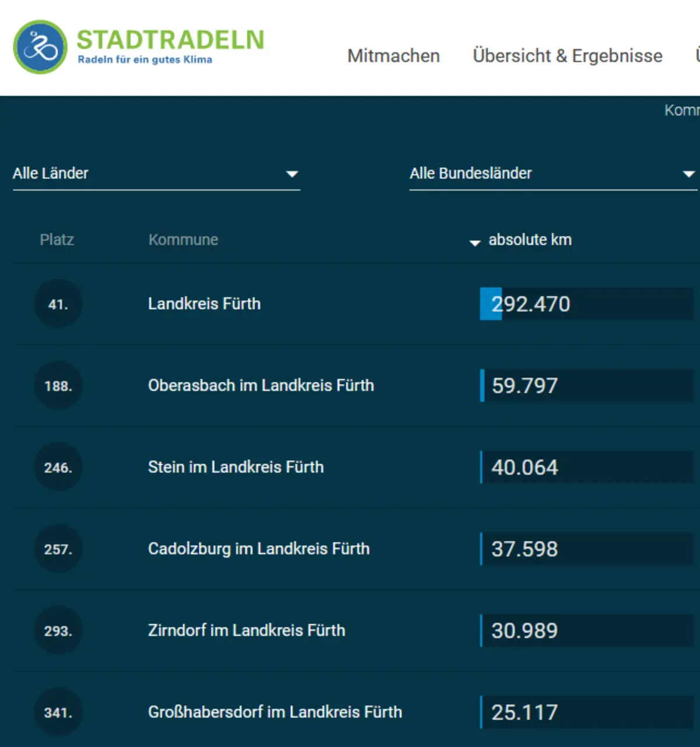Open the Übersicht & Ergebnisse menu
Viewport: 700px width, 747px height.
tap(567, 55)
